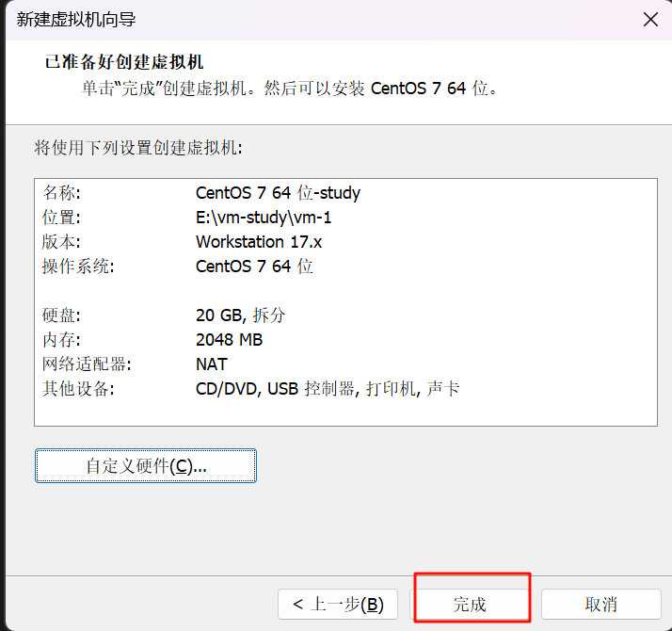Cancel the wizard with the 取消 button

601,604
